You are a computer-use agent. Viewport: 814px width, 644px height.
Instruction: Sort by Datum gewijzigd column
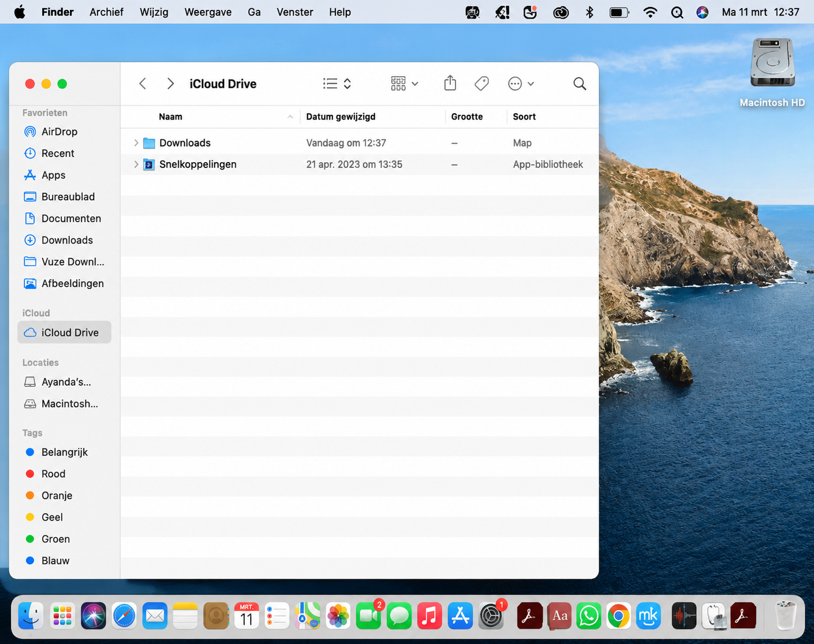[x=341, y=117]
